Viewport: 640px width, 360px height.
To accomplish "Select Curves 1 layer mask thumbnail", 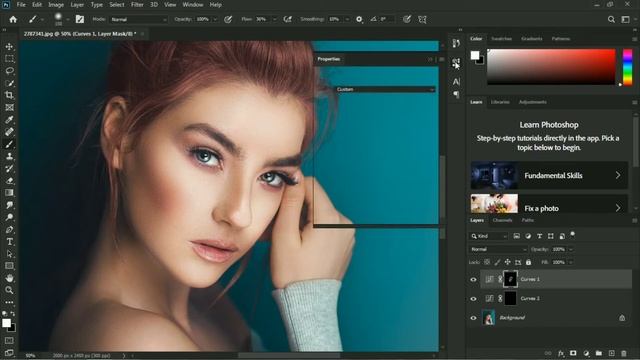I will tap(510, 279).
